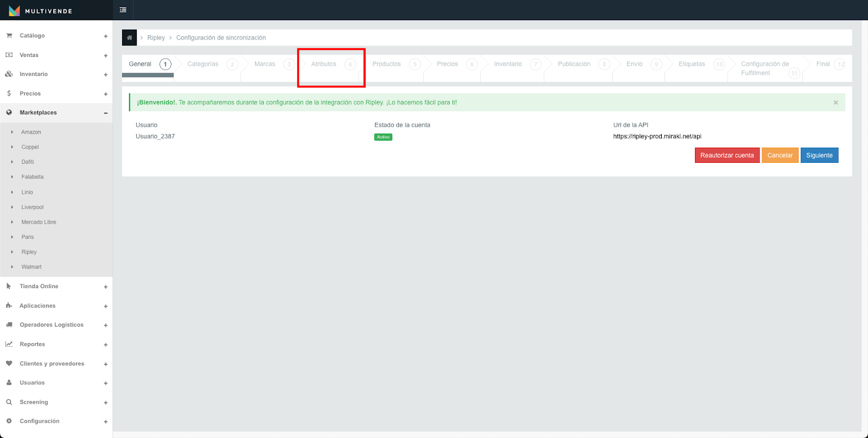Expand the Catálogo menu plus sign

[x=106, y=36]
